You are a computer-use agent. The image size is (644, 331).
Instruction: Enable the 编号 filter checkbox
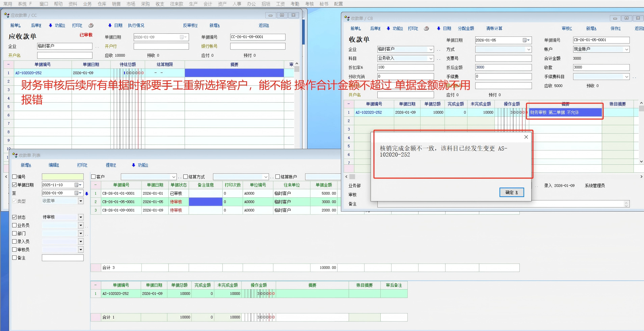coord(15,177)
